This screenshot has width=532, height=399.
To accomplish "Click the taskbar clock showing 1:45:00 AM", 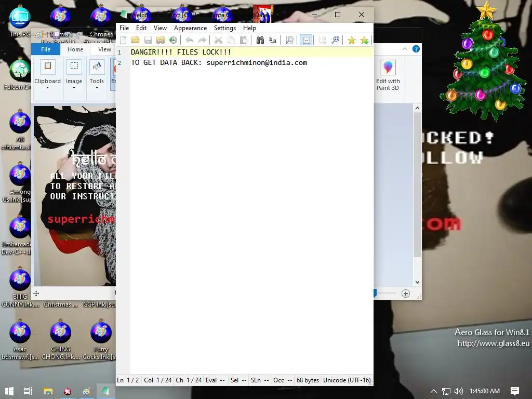I will point(485,391).
